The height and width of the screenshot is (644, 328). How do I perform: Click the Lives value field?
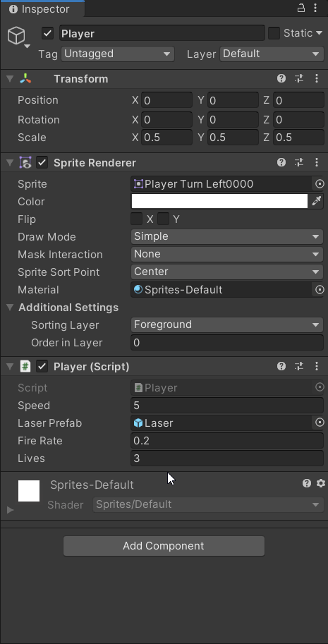(x=227, y=458)
